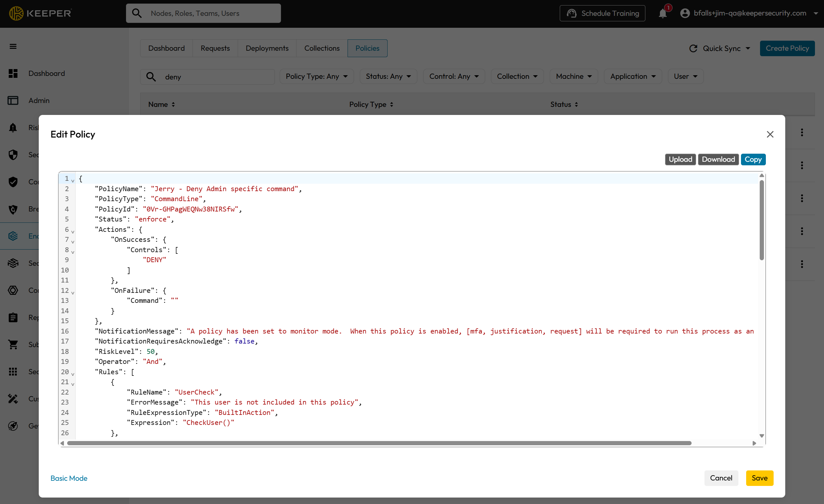Switch to the Collections tab

(x=322, y=48)
